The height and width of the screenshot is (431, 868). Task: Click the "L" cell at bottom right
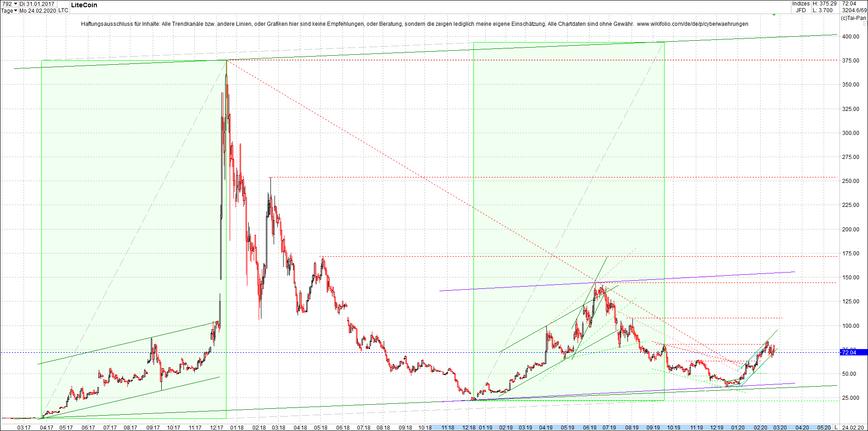[837, 428]
